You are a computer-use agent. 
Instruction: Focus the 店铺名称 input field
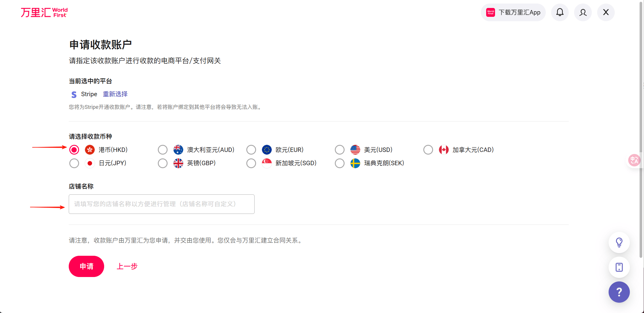[161, 204]
